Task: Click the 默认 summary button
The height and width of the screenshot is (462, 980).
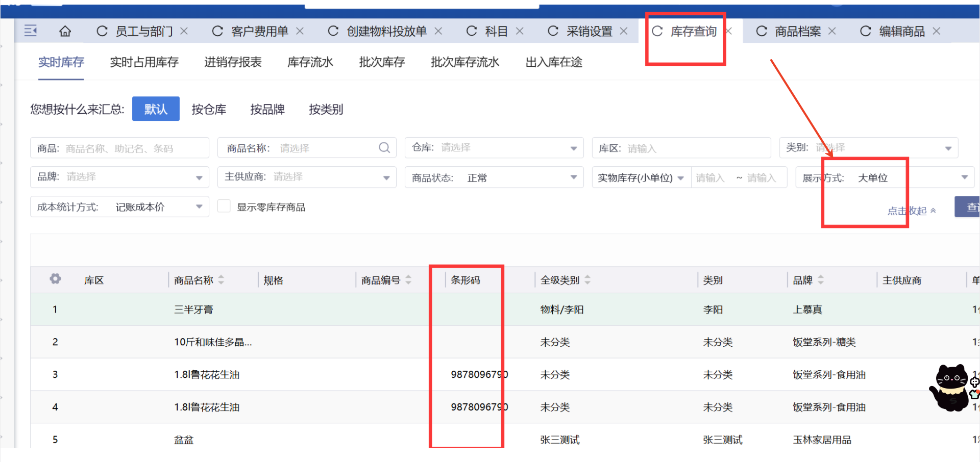Action: point(156,109)
